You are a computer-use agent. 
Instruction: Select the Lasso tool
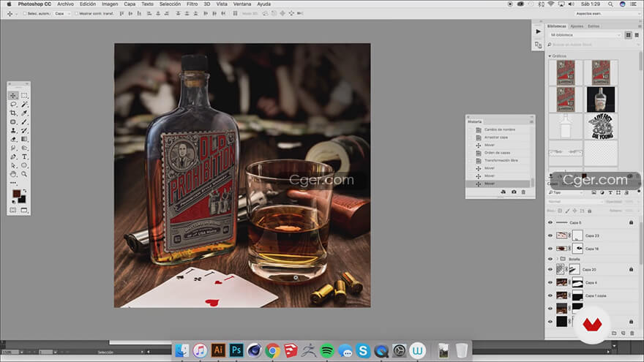coord(13,105)
